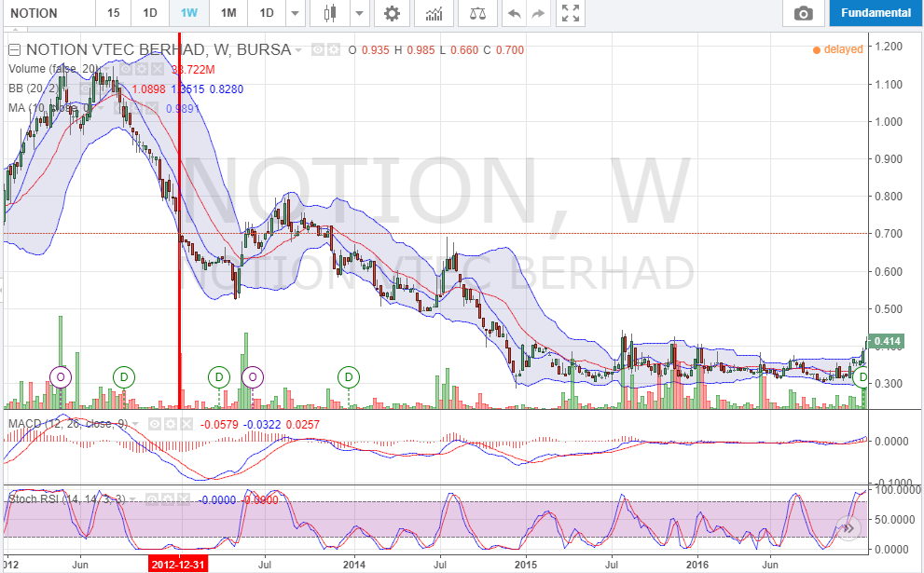924x573 pixels.
Task: Open Volume indicator settings gear
Action: pyautogui.click(x=142, y=69)
